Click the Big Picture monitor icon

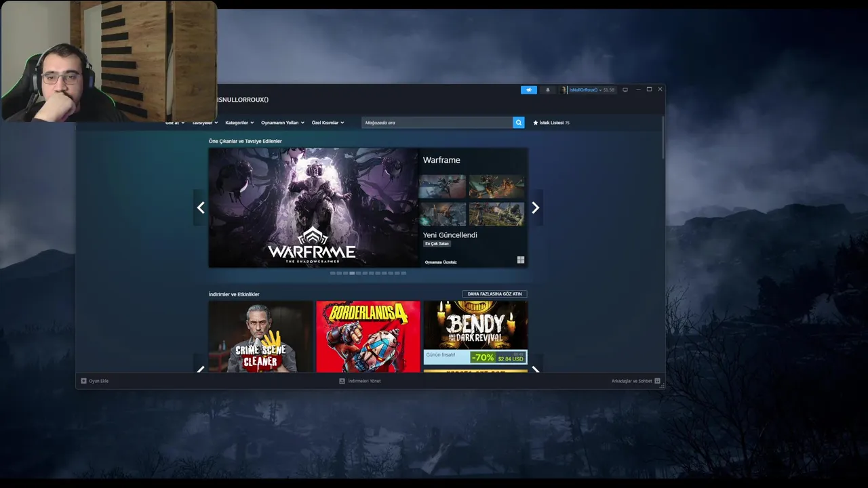625,89
